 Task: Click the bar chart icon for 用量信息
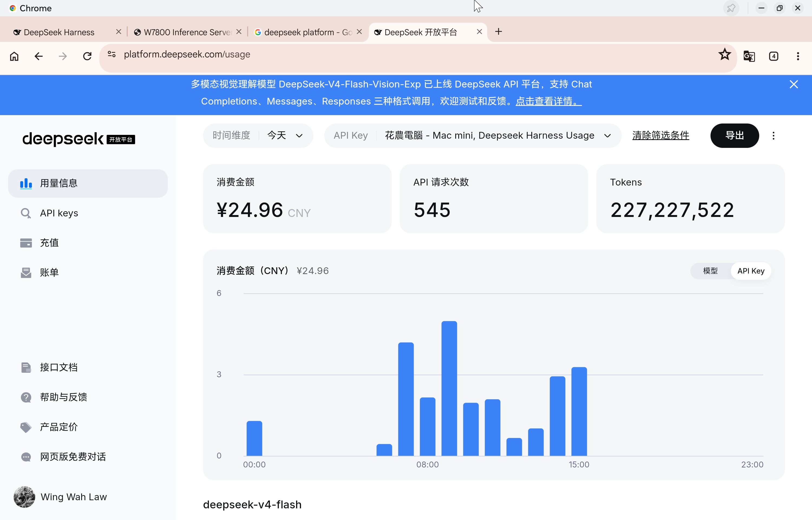coord(26,183)
